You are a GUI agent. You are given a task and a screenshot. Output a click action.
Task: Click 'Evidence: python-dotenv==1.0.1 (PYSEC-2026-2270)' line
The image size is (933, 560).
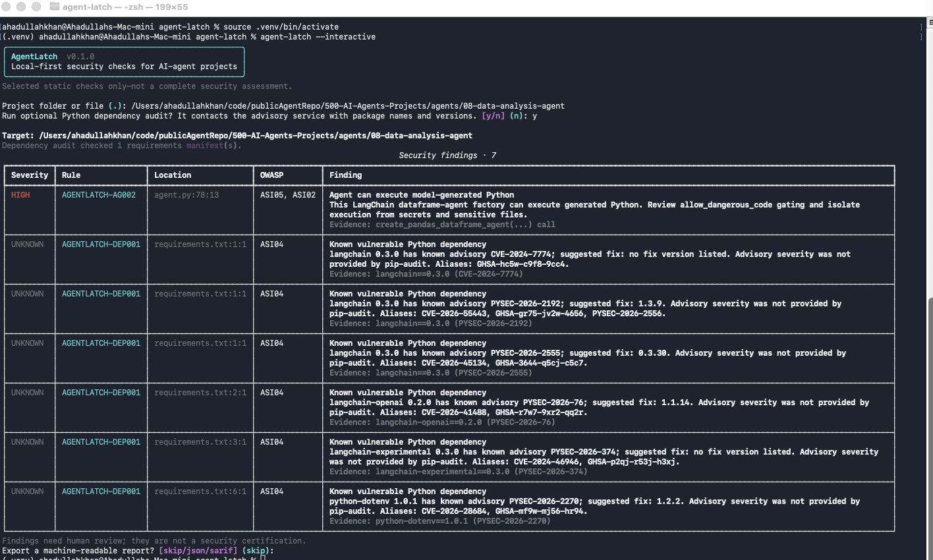tap(439, 521)
